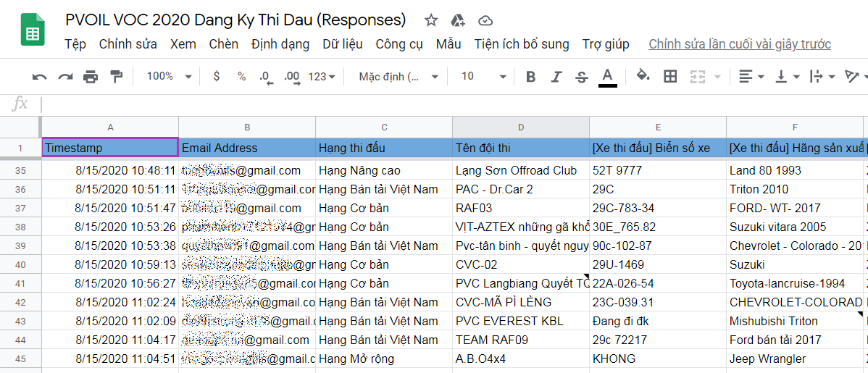Open the Chèn menu
868x373 pixels.
pos(224,44)
